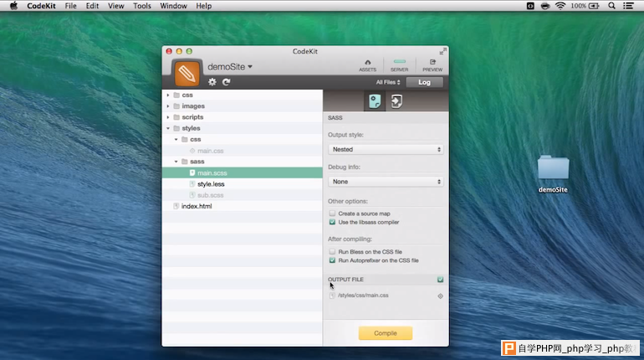The image size is (644, 360).
Task: Select index.html in file list
Action: click(x=243, y=206)
